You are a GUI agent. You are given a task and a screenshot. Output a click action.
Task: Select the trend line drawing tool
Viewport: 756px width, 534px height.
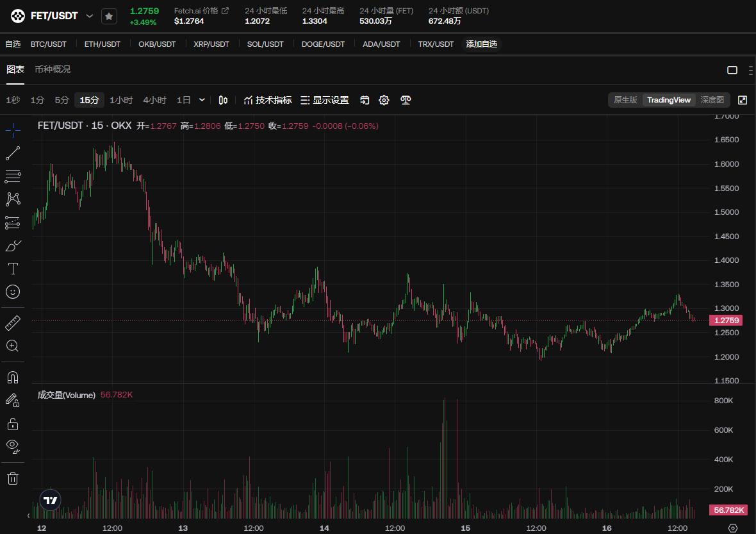(13, 153)
